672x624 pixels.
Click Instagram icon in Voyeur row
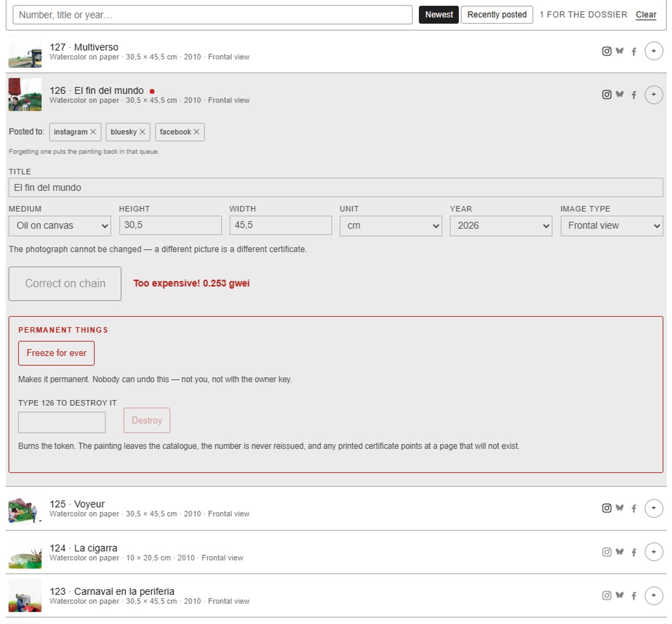tap(606, 508)
